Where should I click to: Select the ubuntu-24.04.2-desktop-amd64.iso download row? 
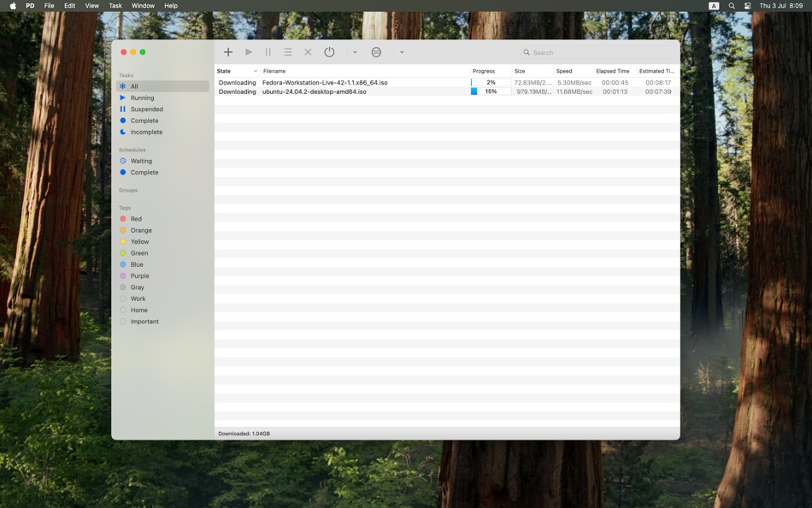(x=447, y=92)
